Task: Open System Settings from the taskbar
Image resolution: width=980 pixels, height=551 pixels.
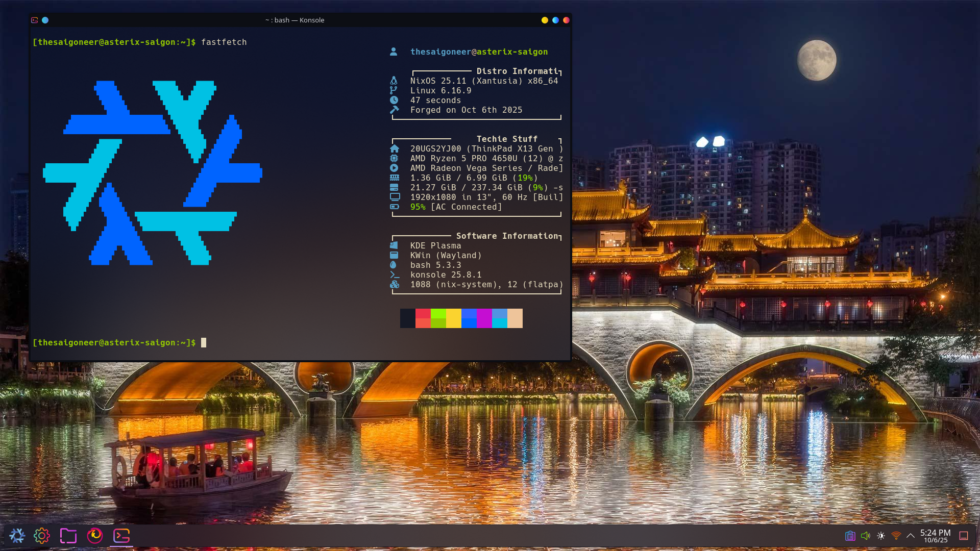Action: coord(42,535)
